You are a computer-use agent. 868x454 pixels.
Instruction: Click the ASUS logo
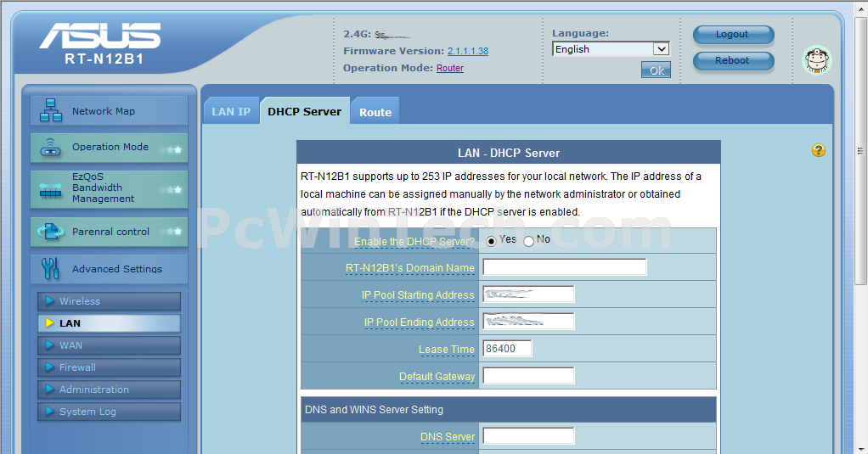click(x=99, y=36)
